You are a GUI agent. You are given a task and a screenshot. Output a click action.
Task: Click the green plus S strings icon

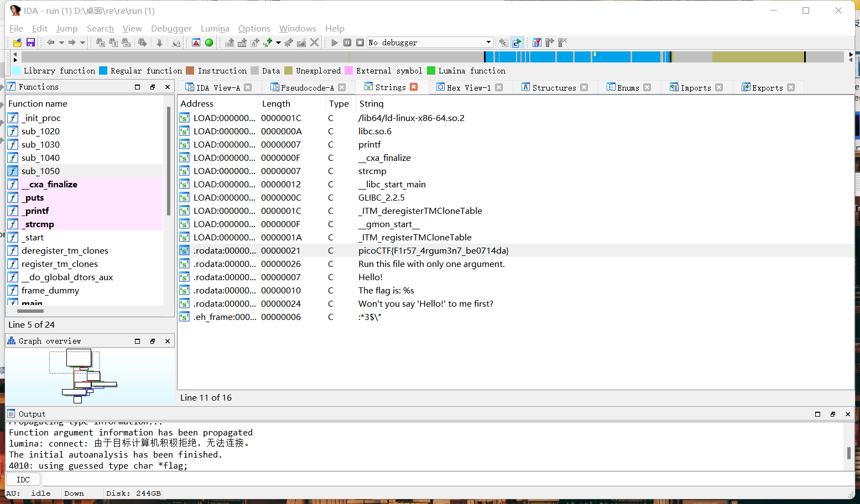(268, 43)
